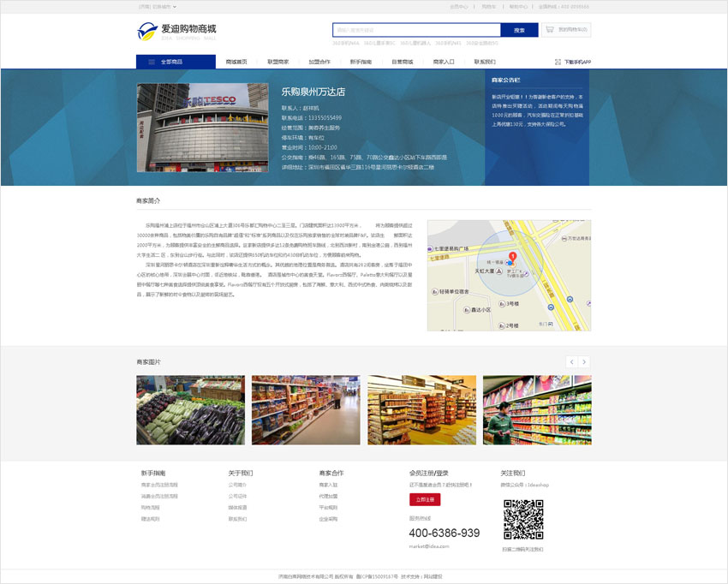This screenshot has width=728, height=584.
Task: Open the vegetables photo thumbnail
Action: point(190,409)
